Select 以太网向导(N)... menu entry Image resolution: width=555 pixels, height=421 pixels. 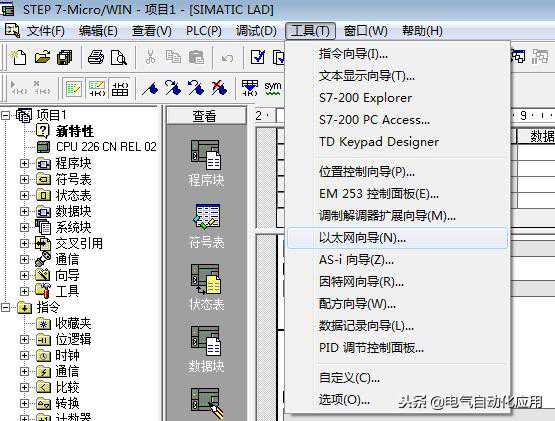pyautogui.click(x=397, y=238)
